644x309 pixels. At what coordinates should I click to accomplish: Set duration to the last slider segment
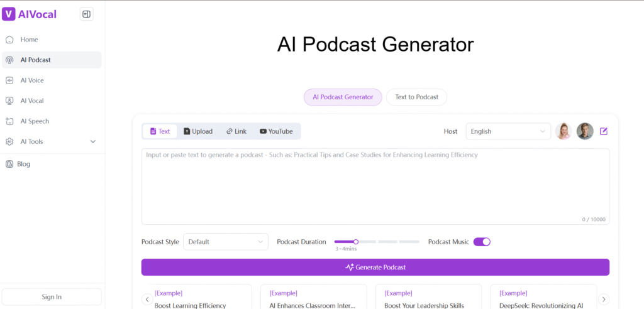[x=409, y=242]
